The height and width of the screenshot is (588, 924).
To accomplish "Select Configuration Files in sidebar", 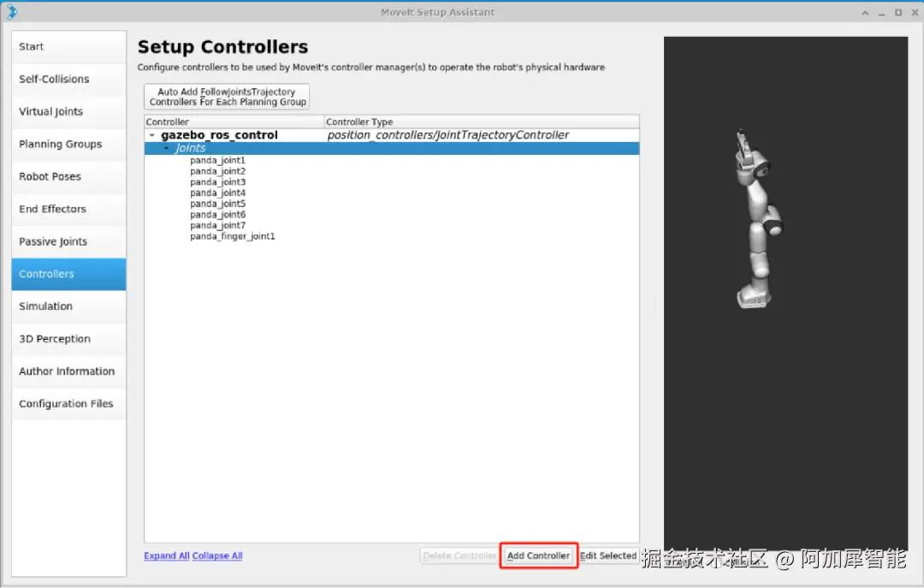I will click(68, 403).
